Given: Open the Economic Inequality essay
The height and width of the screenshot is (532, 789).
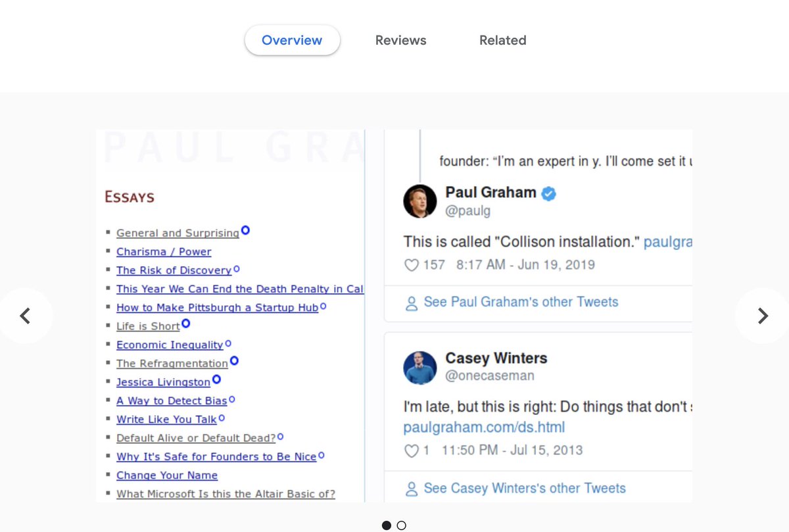Looking at the screenshot, I should coord(170,345).
